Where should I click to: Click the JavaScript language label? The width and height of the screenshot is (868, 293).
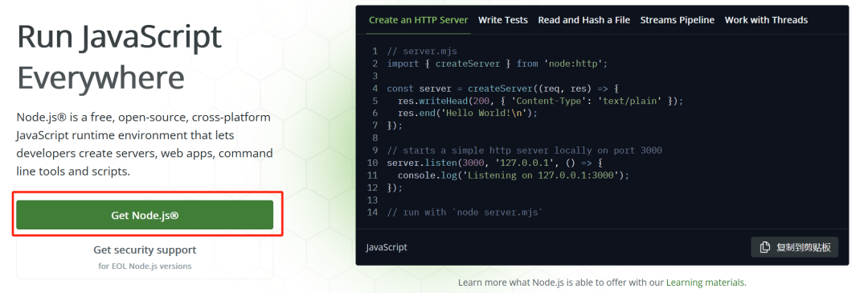pyautogui.click(x=387, y=247)
